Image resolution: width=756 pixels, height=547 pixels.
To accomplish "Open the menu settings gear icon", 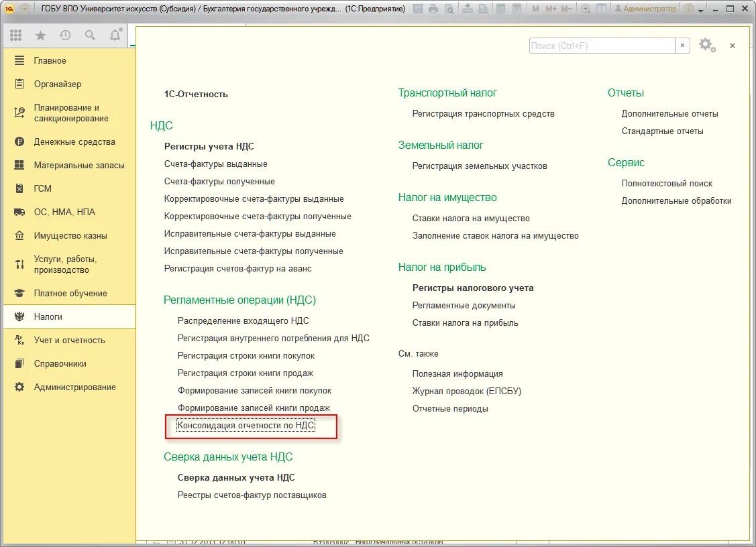I will [x=707, y=46].
